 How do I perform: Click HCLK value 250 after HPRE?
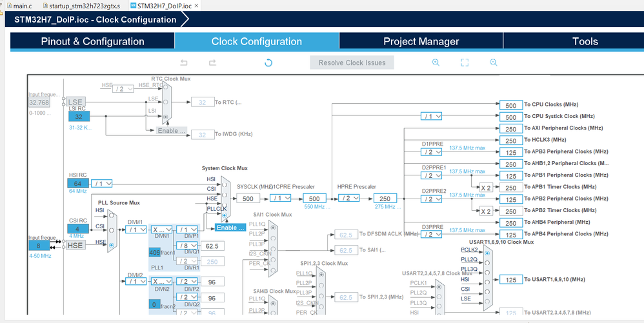[x=385, y=198]
